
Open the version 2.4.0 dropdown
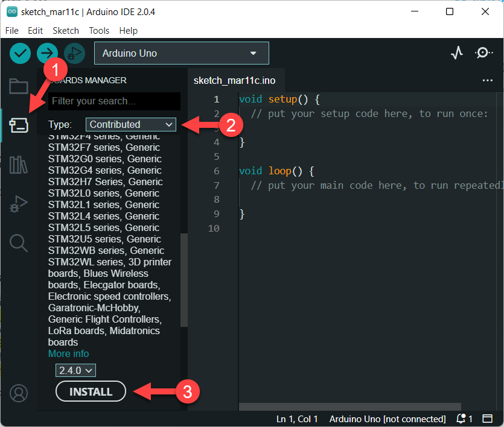[x=75, y=370]
